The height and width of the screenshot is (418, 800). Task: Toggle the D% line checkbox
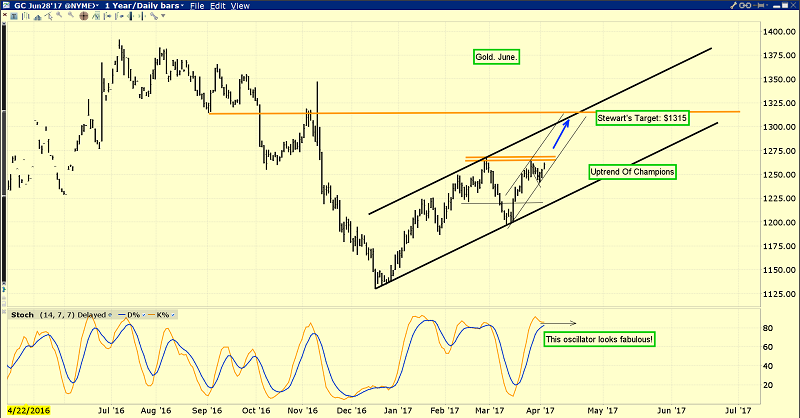[143, 315]
